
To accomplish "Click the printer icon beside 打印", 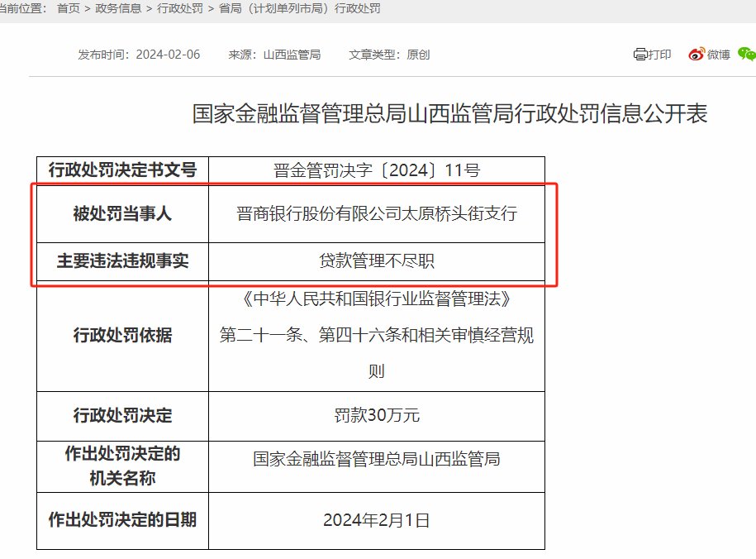I will (640, 55).
